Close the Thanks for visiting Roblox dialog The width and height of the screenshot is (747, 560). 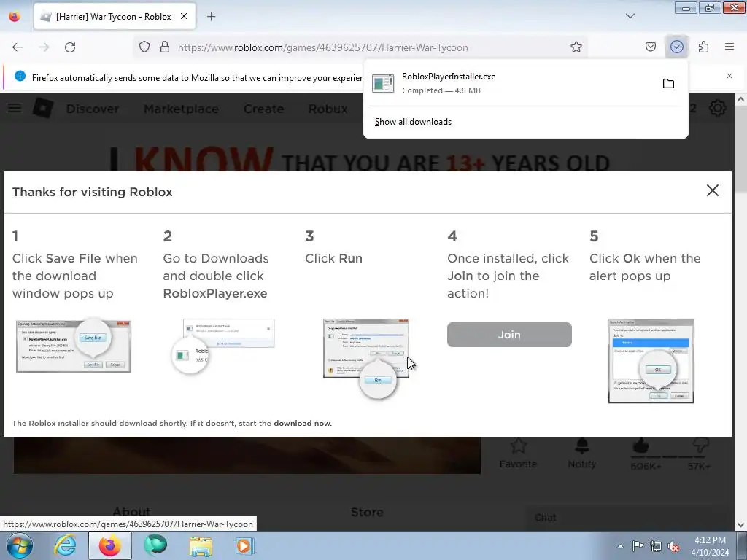tap(712, 190)
